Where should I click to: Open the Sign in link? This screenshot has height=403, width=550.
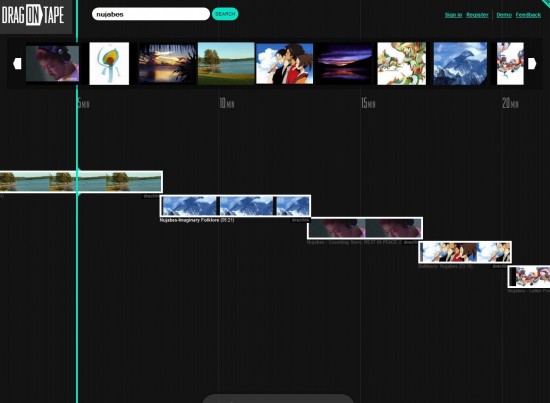coord(453,15)
